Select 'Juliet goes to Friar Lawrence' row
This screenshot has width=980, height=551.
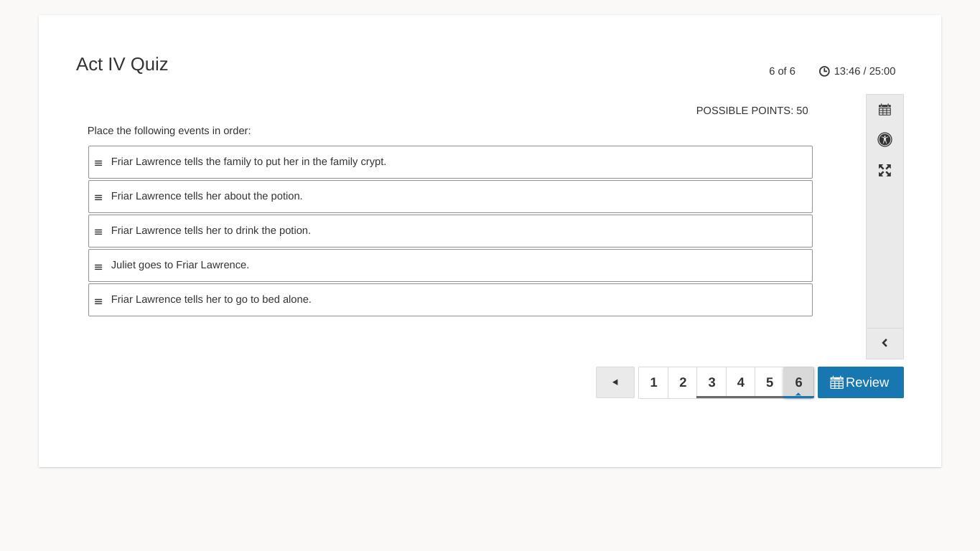click(x=450, y=265)
